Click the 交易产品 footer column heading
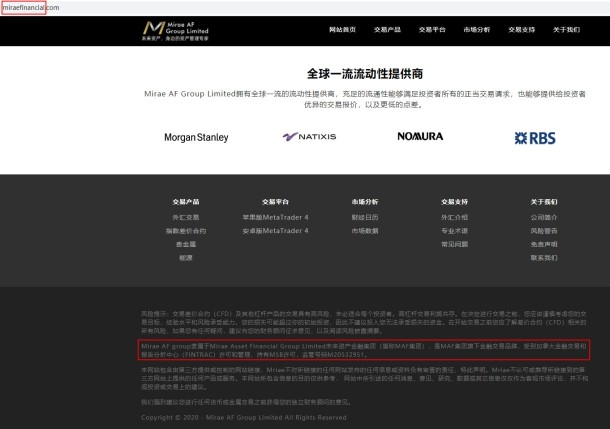 pos(186,201)
